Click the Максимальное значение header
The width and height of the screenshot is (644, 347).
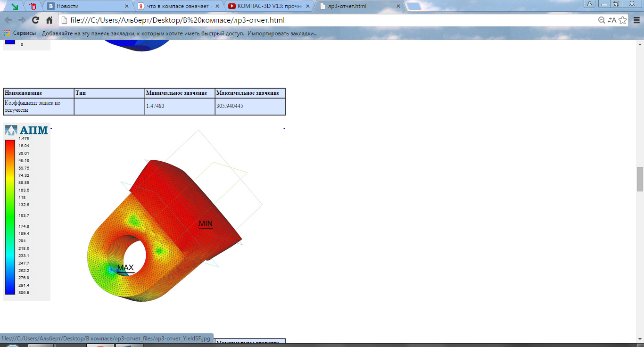point(250,93)
